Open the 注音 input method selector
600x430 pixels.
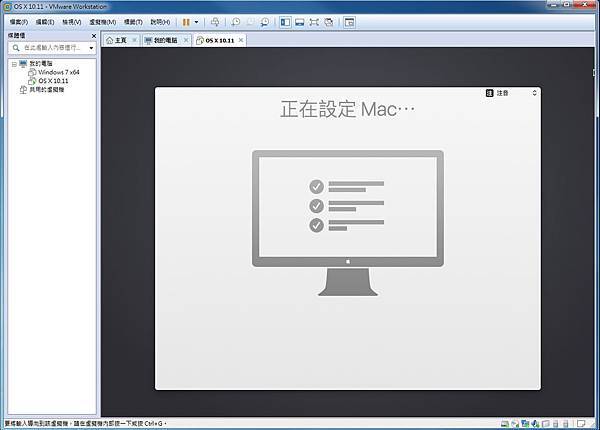pyautogui.click(x=511, y=93)
